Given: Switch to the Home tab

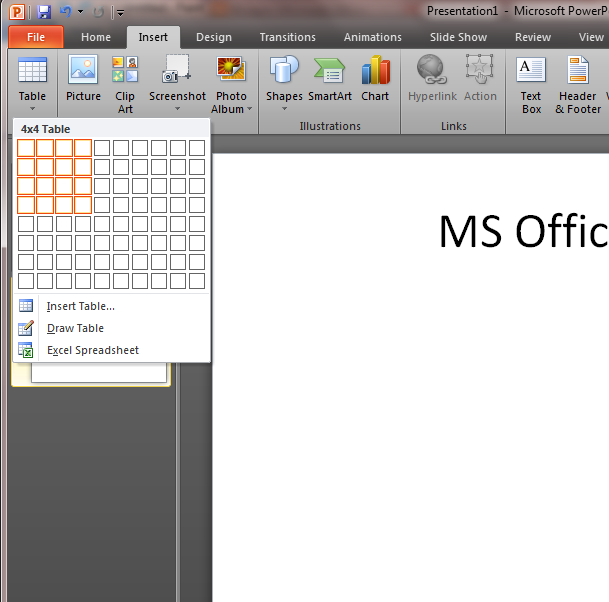Looking at the screenshot, I should pyautogui.click(x=96, y=37).
